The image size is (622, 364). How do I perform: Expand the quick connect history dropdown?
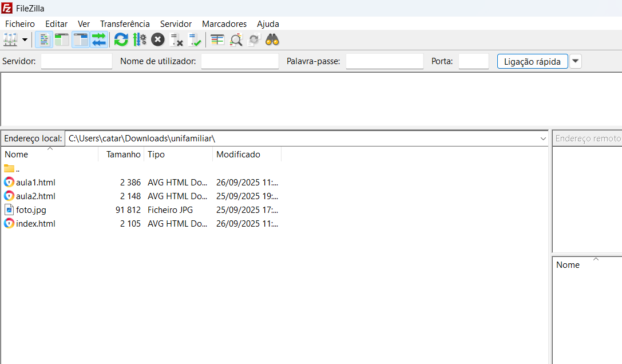[575, 61]
